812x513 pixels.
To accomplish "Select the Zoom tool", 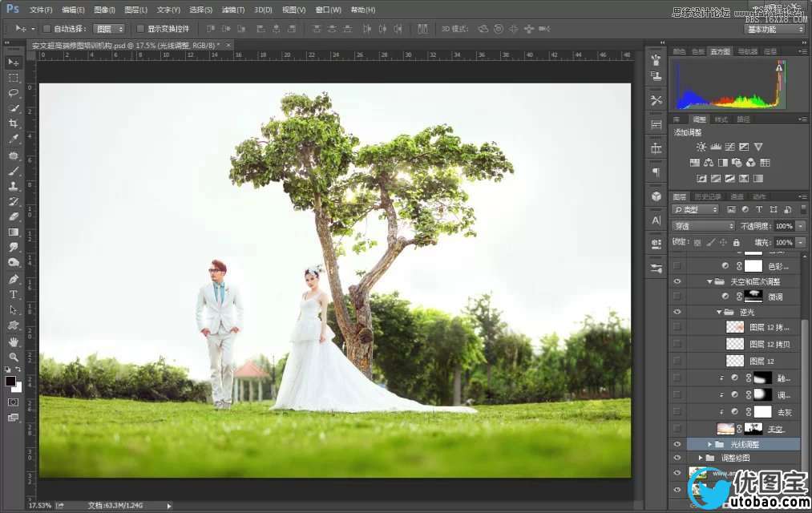I will [14, 357].
